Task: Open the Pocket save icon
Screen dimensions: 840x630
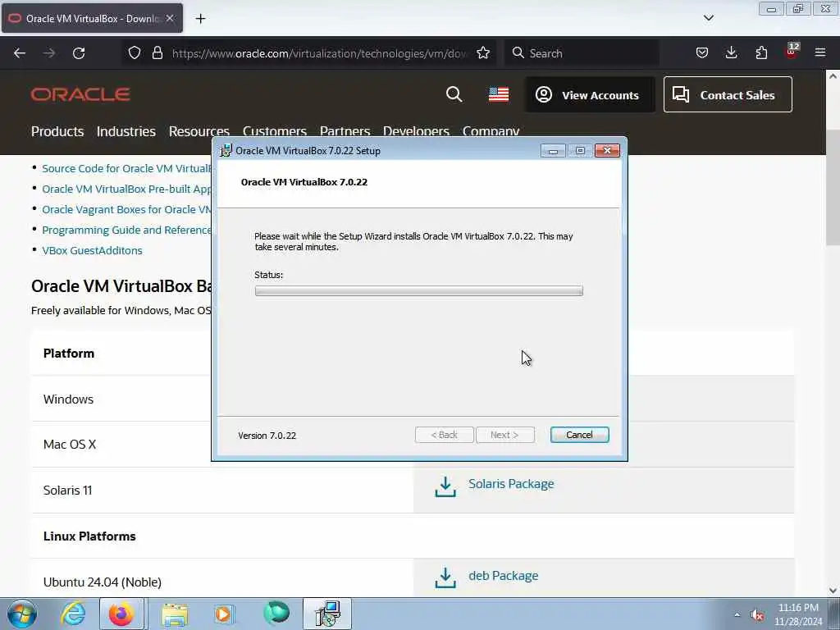Action: coord(702,53)
